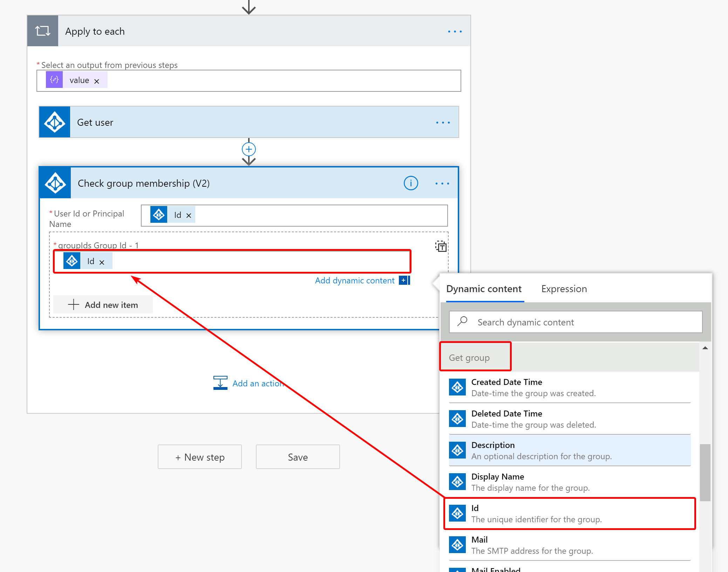Open the Apply to each ellipsis menu
The image size is (728, 572).
[455, 32]
